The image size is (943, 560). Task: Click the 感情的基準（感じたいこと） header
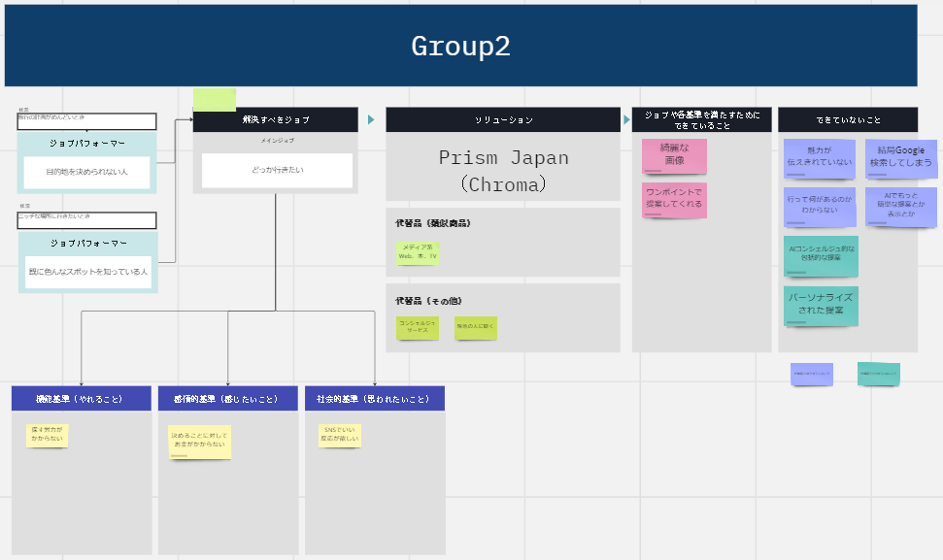click(228, 398)
